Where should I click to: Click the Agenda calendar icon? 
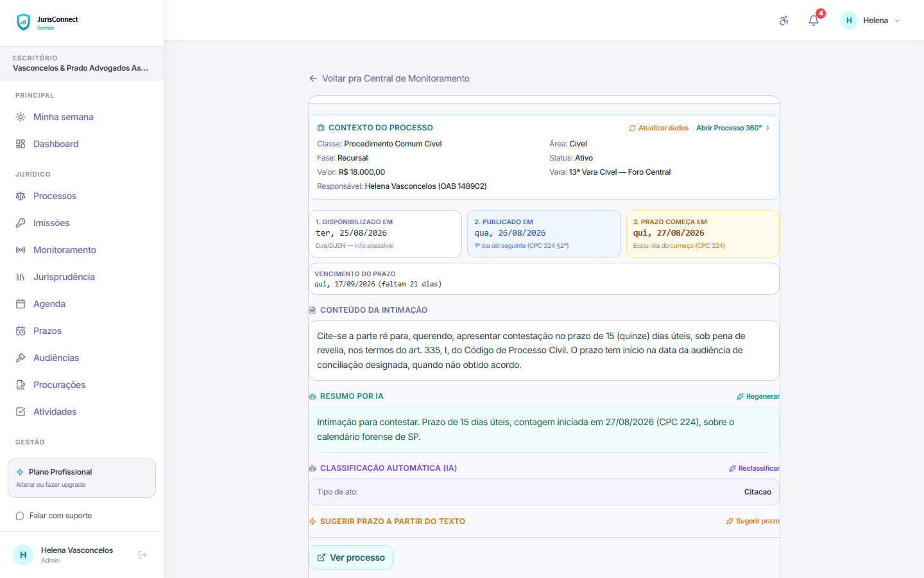[x=21, y=304]
